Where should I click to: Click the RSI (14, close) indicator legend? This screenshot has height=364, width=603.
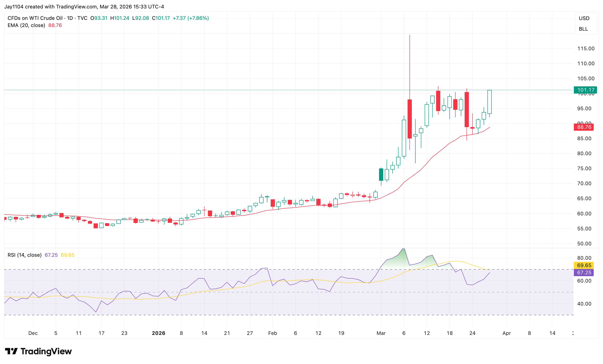[x=25, y=255]
